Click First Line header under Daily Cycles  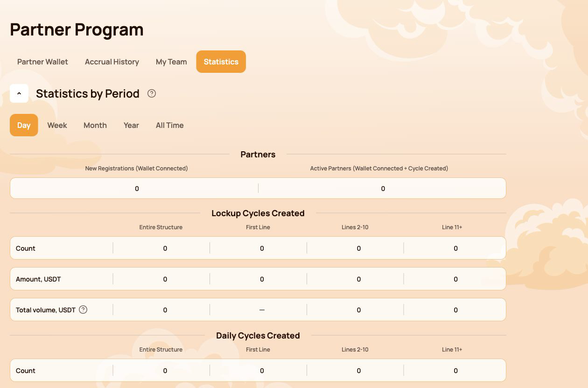pyautogui.click(x=258, y=350)
